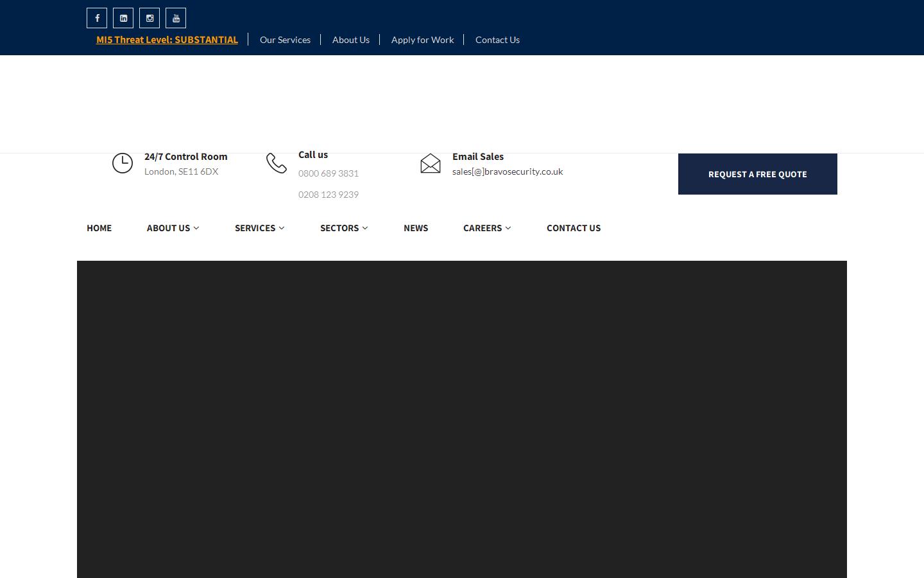924x578 pixels.
Task: Select the sales[@]bravosecurity.co.uk email address
Action: [x=508, y=171]
